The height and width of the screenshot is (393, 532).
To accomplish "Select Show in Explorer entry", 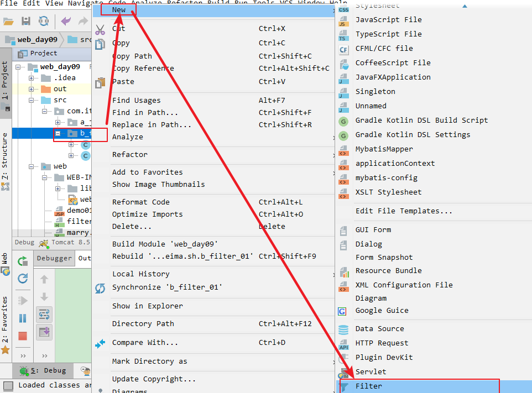I will [x=213, y=306].
